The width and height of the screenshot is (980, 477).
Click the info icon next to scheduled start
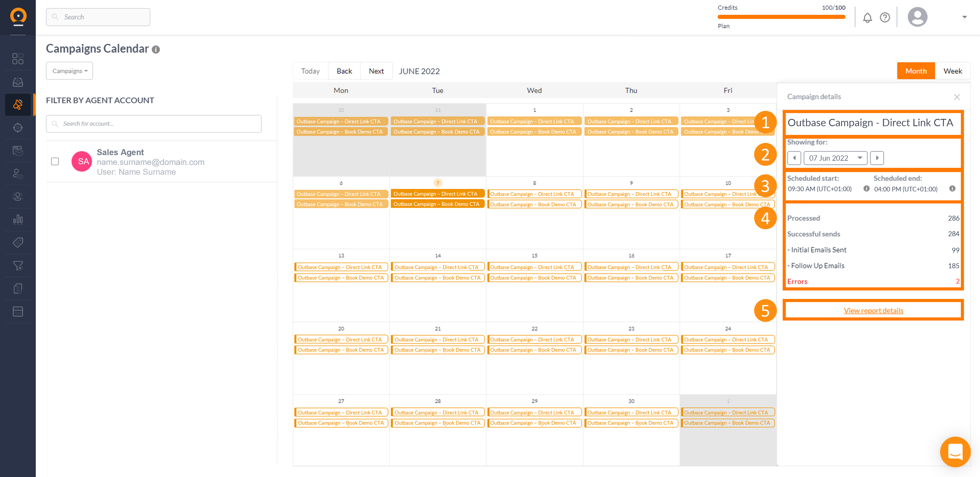coord(866,189)
